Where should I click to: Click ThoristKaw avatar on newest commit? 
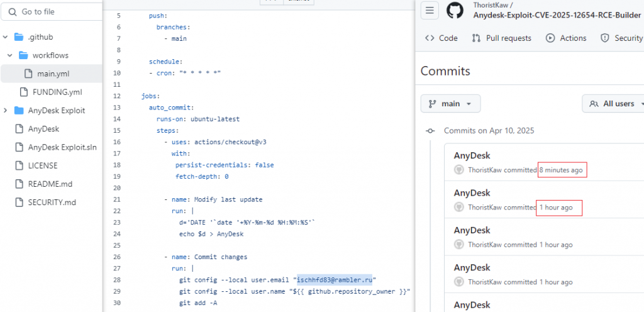point(458,170)
